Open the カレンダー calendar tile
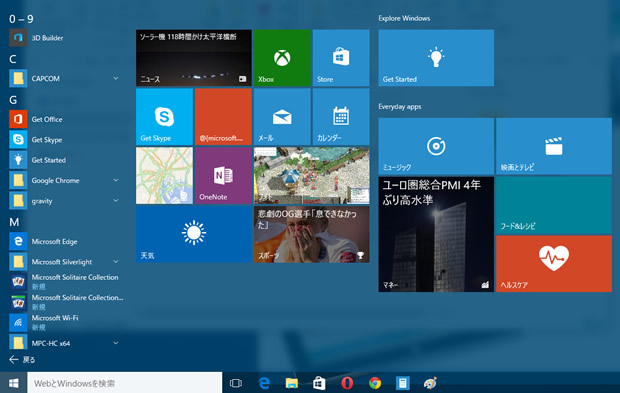The height and width of the screenshot is (393, 620). 341,117
